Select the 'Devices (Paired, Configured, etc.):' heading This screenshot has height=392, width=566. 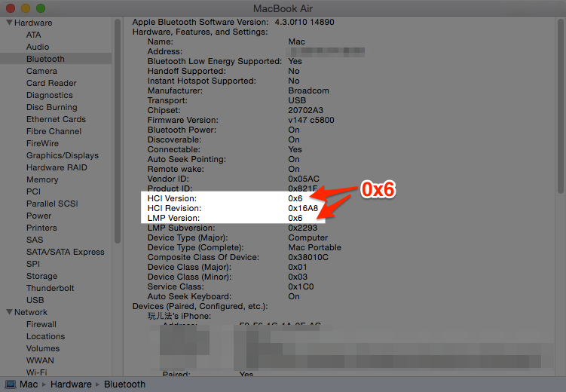200,307
